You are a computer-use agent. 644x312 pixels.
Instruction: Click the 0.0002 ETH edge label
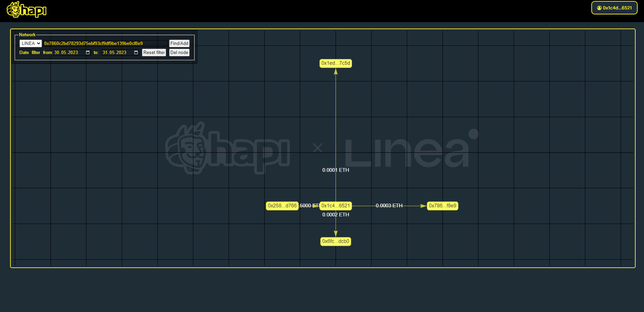335,214
